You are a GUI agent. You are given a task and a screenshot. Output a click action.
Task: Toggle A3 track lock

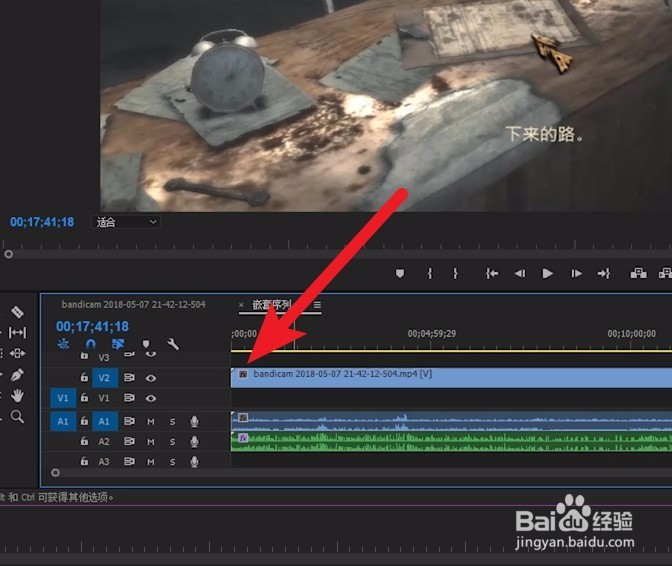(84, 461)
